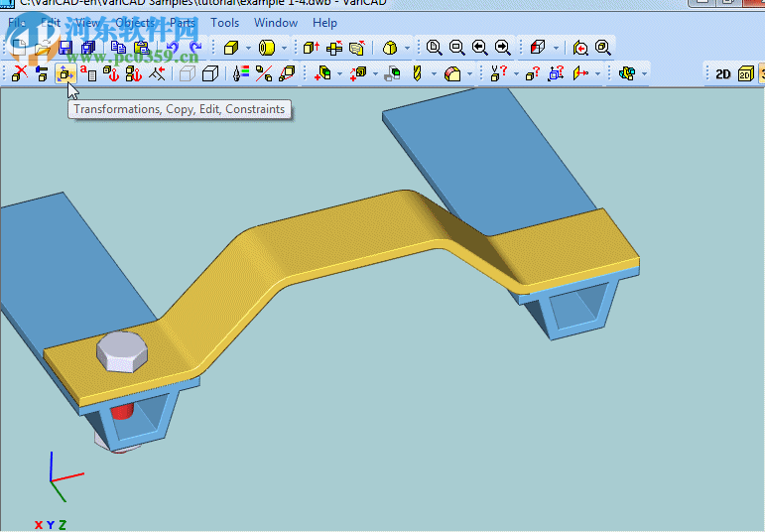This screenshot has width=765, height=532.
Task: Click the color palette brush icon
Action: pos(240,73)
